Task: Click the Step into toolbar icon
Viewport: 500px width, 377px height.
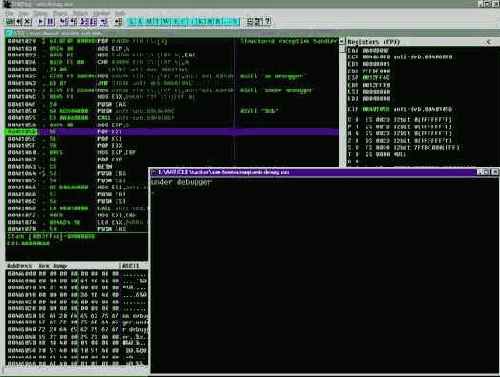Action: coord(64,22)
